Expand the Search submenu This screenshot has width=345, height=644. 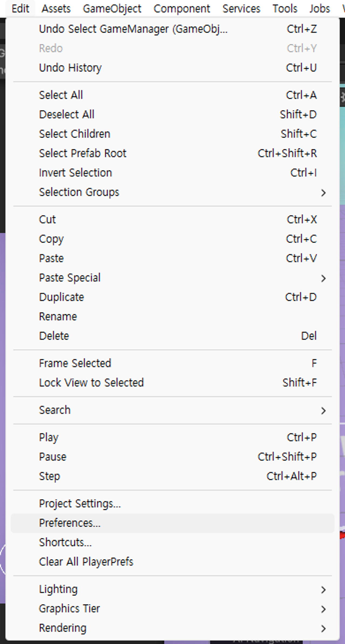[172, 410]
